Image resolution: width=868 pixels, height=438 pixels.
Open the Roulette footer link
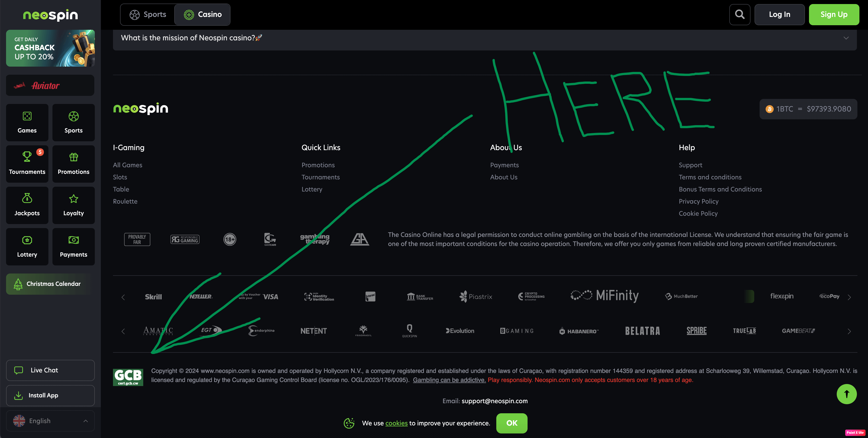125,201
